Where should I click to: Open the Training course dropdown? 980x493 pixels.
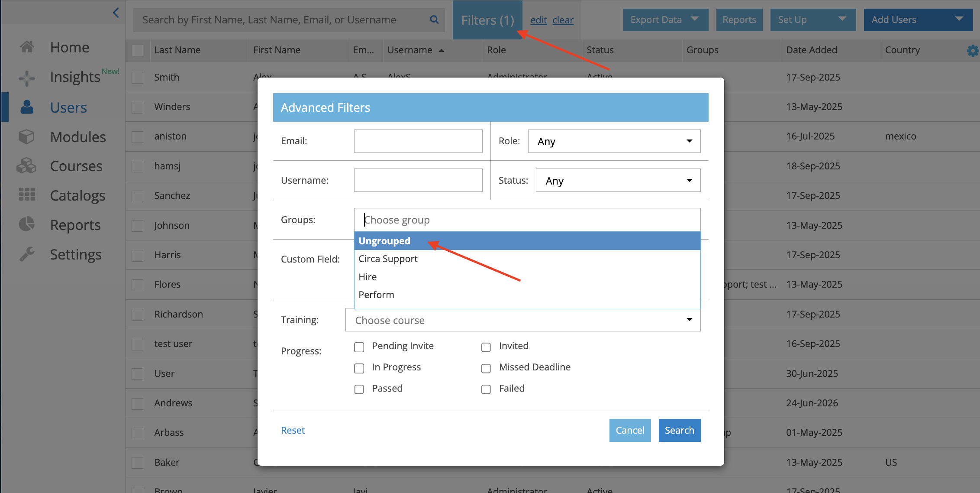(523, 320)
